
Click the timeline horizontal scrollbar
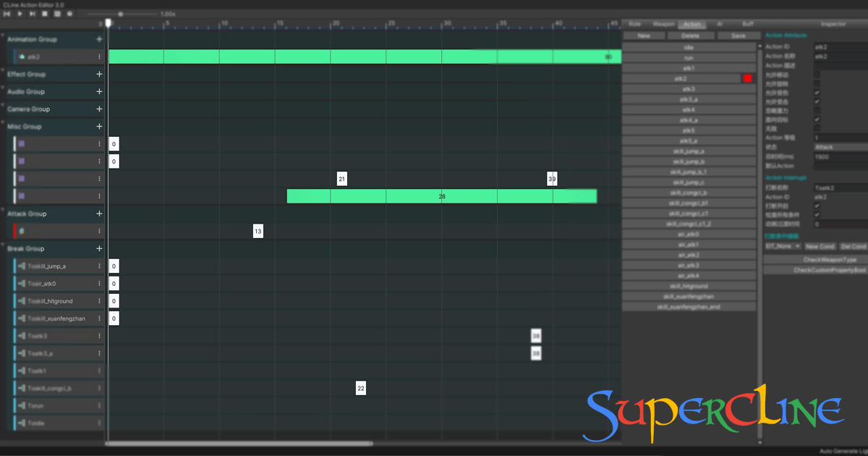coord(239,444)
